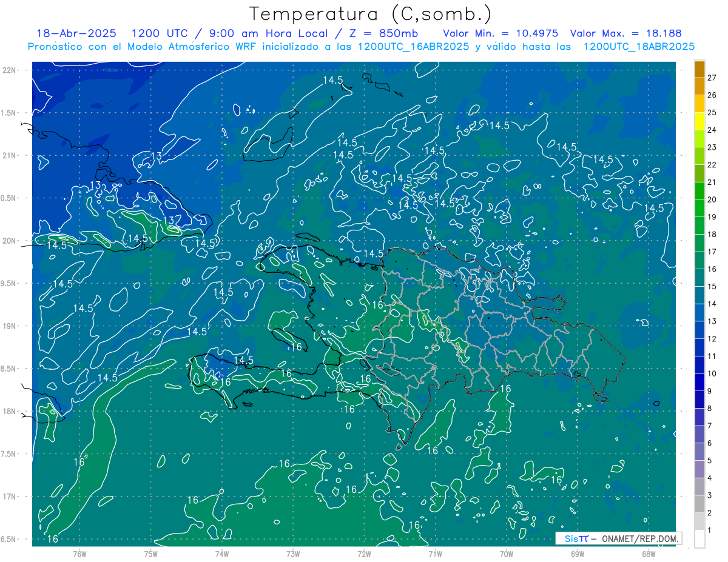Click the title "Temperatura (C,somb.)"

(x=371, y=14)
